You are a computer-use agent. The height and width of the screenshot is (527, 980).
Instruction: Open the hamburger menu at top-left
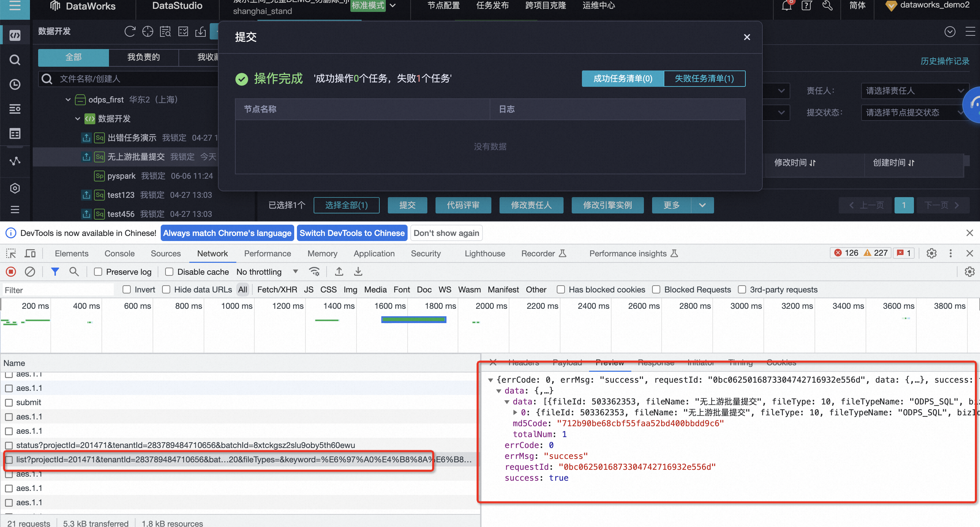point(14,6)
